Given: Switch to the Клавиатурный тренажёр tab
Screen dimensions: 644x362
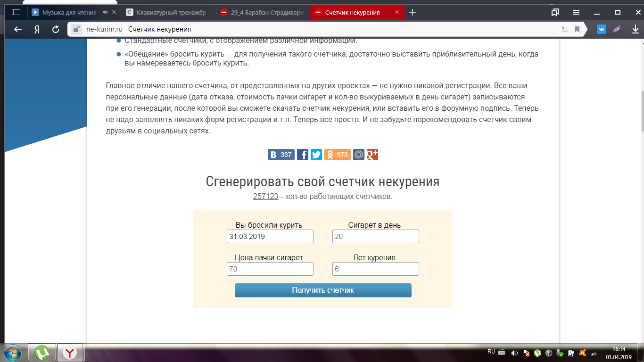Looking at the screenshot, I should (170, 13).
